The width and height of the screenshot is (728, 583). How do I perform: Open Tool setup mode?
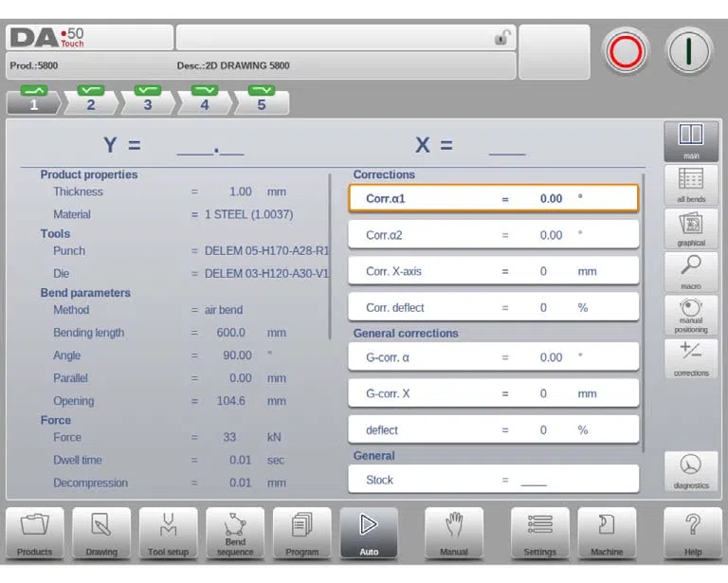[168, 533]
